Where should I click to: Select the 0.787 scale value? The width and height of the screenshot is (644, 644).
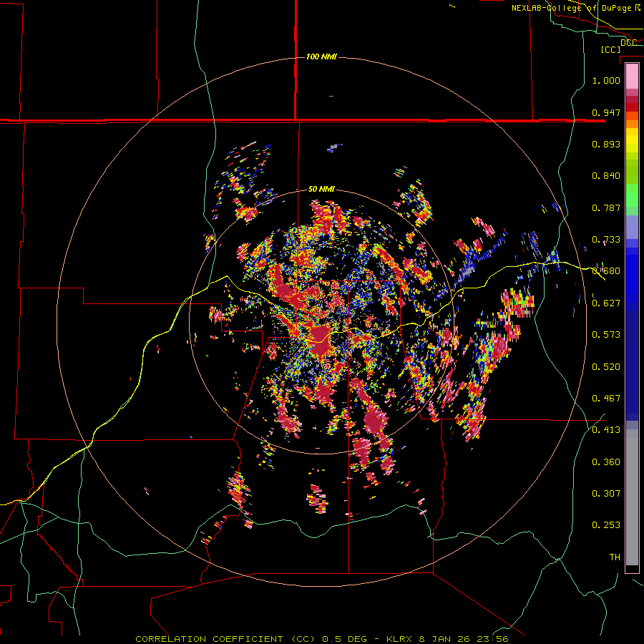pyautogui.click(x=606, y=208)
